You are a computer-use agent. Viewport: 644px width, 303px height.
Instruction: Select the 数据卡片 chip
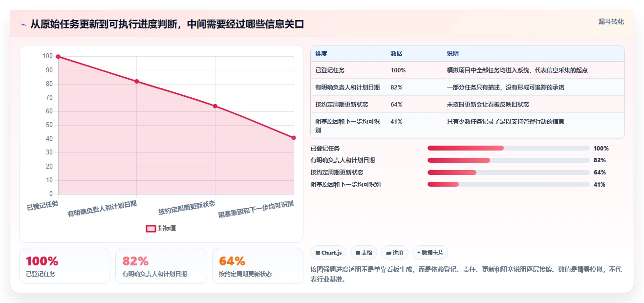tap(430, 253)
